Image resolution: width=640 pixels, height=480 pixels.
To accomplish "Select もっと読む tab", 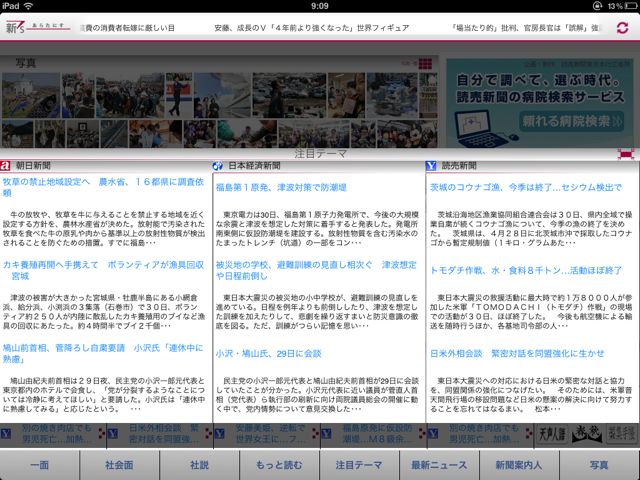I will pyautogui.click(x=279, y=464).
